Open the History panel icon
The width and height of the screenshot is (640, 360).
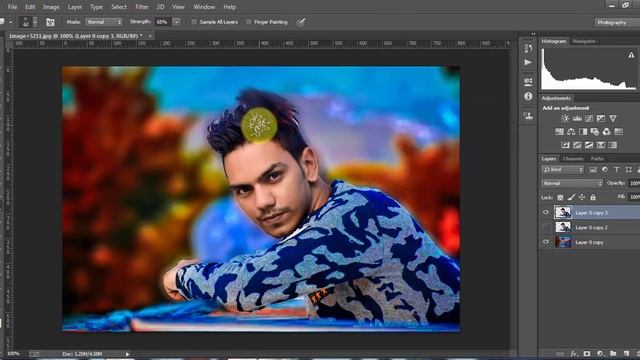(x=528, y=48)
